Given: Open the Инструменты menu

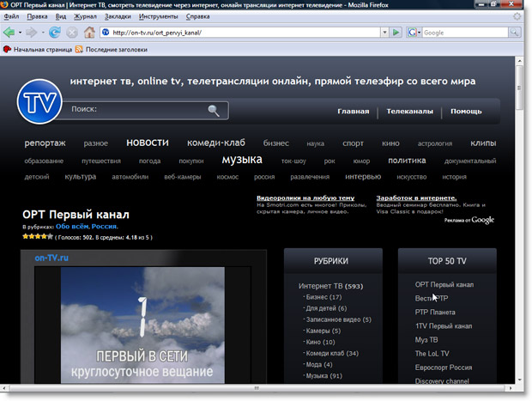Looking at the screenshot, I should tap(158, 16).
